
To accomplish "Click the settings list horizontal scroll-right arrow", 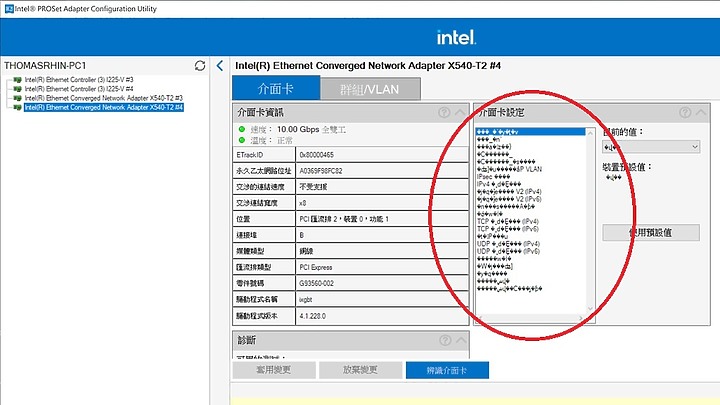I will (x=581, y=318).
